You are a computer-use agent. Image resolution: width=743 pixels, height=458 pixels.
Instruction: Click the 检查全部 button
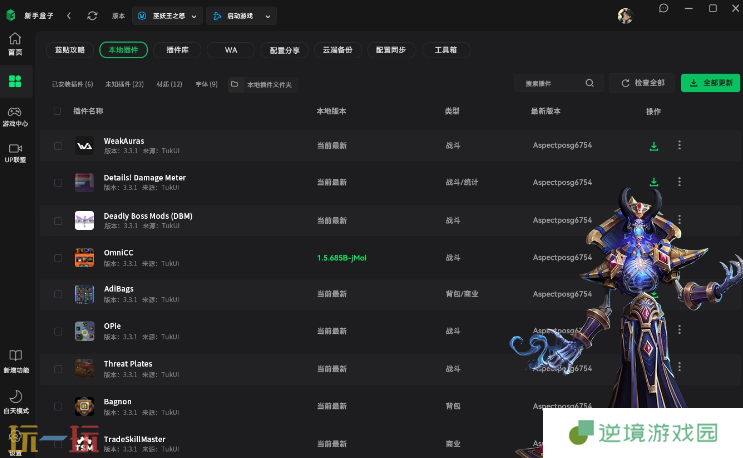(x=642, y=83)
